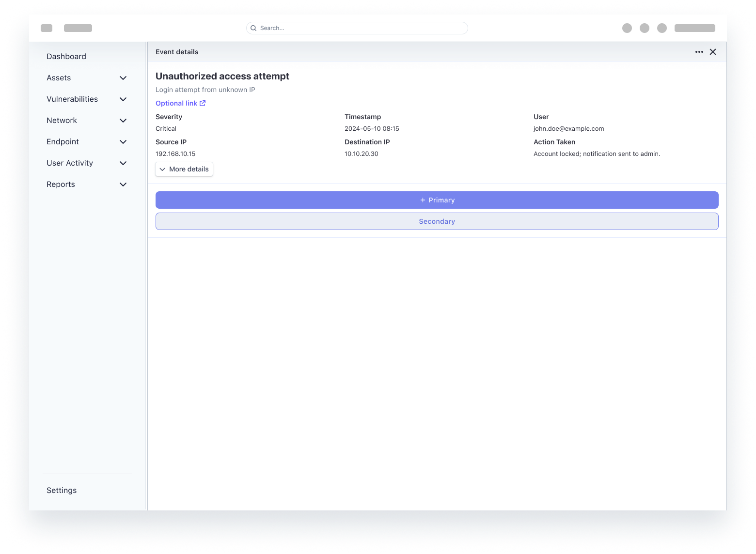Click the Primary action button
Screen dimensions: 756x554
pos(437,200)
